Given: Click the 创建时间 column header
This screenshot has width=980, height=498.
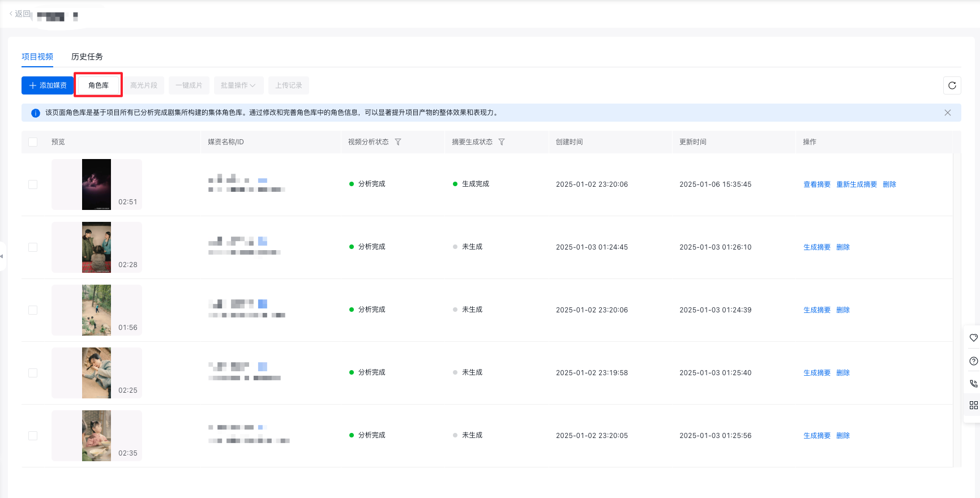Looking at the screenshot, I should [569, 142].
